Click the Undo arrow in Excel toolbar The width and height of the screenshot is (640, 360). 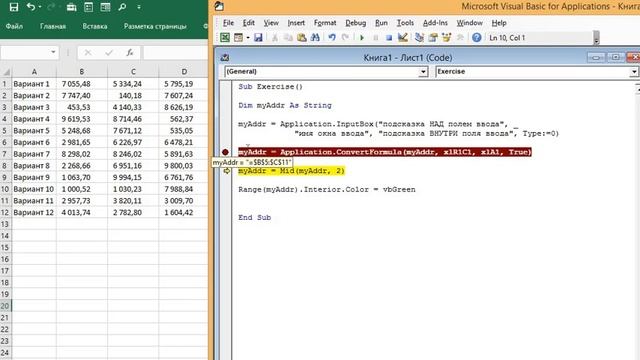[30, 7]
